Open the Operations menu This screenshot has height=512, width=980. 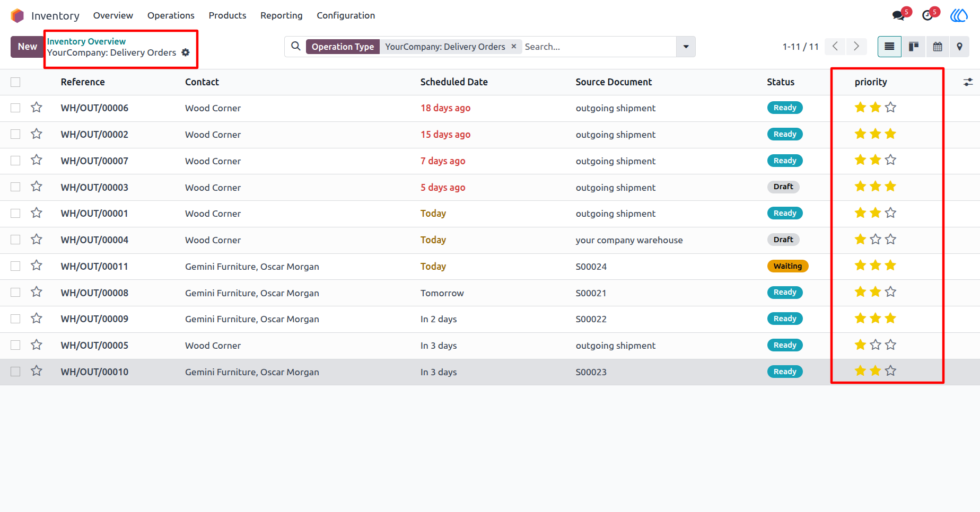[x=171, y=15]
